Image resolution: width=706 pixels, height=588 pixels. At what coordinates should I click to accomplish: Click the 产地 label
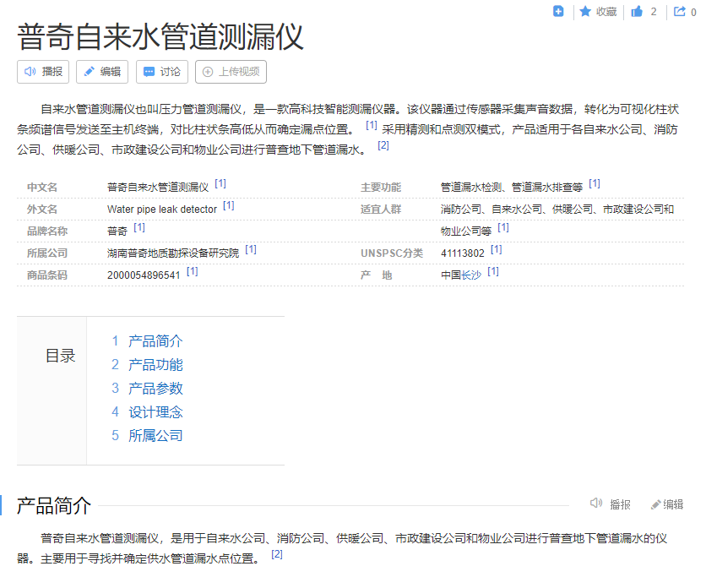[376, 275]
